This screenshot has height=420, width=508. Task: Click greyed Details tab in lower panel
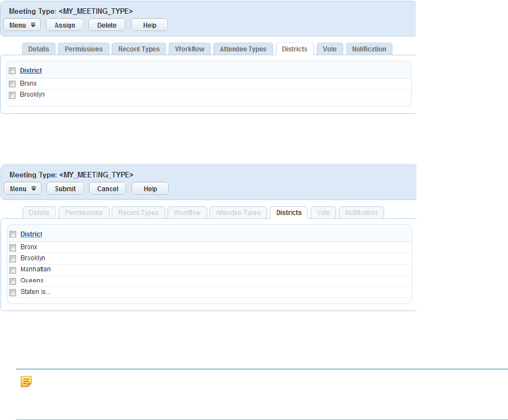pyautogui.click(x=39, y=213)
